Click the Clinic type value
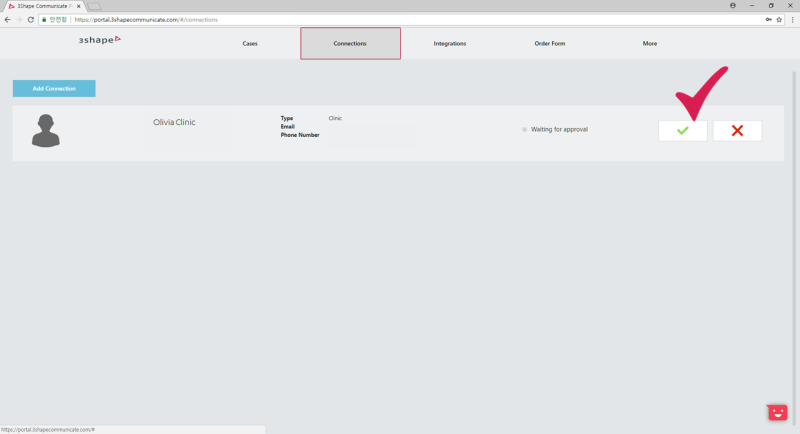Viewport: 800px width, 434px height. click(x=335, y=118)
